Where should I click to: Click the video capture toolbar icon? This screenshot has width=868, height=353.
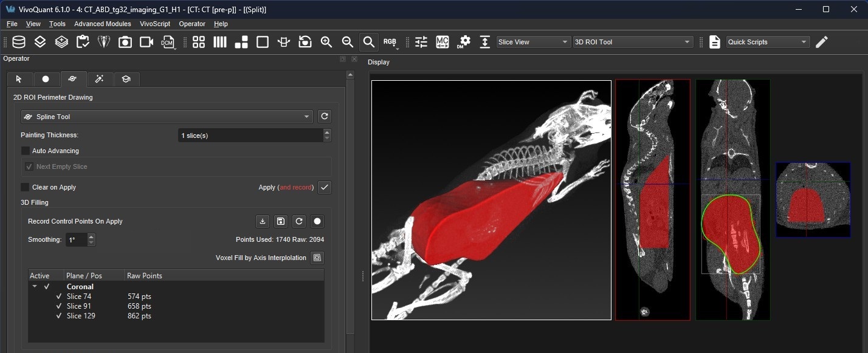point(146,42)
